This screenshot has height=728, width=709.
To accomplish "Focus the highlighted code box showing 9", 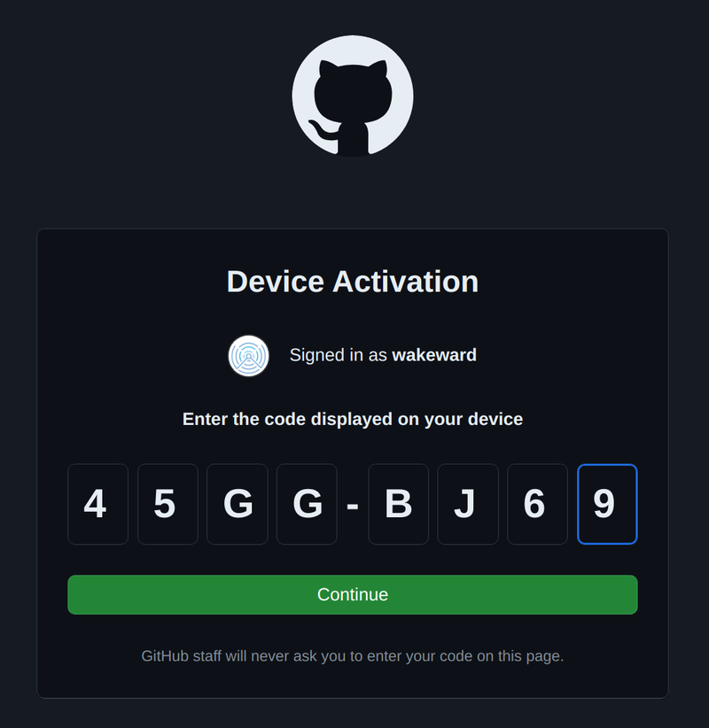I will point(607,504).
